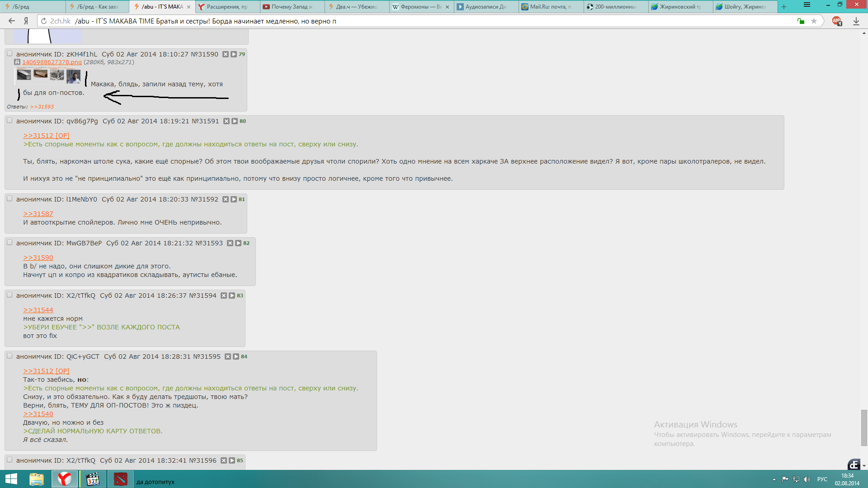Click the image search icon beside 1406988627370.png

[x=17, y=62]
